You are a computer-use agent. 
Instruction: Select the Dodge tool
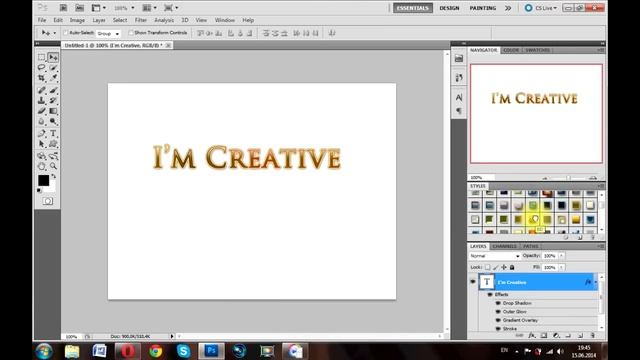(x=53, y=121)
